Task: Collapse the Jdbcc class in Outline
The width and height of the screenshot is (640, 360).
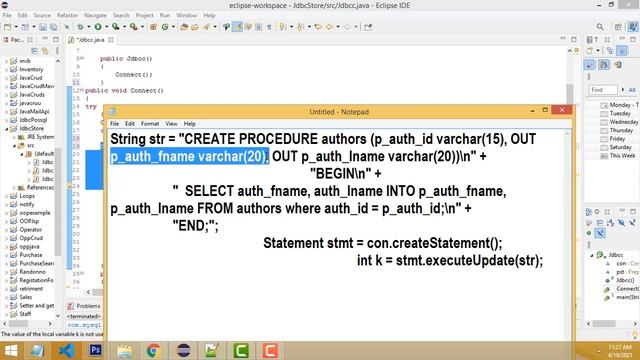Action: click(x=592, y=255)
